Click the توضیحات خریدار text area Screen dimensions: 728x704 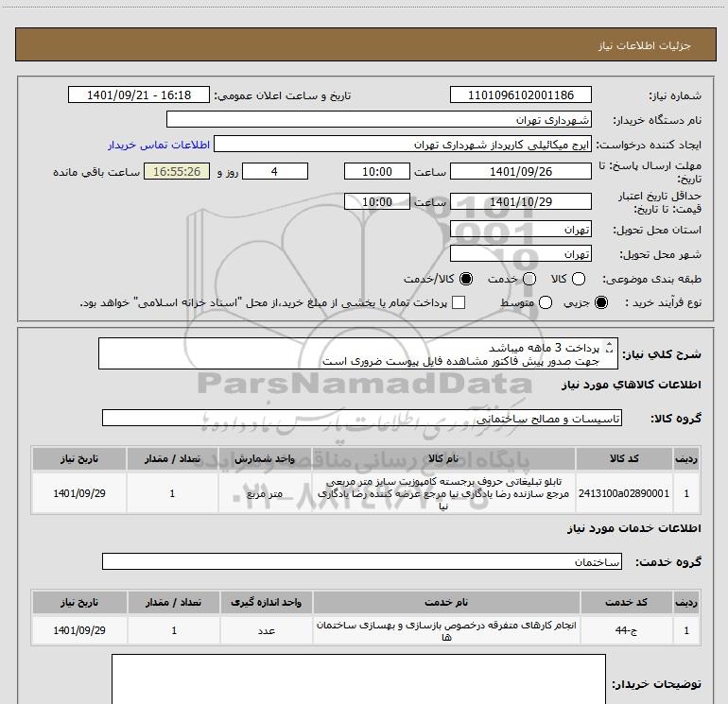tap(358, 678)
